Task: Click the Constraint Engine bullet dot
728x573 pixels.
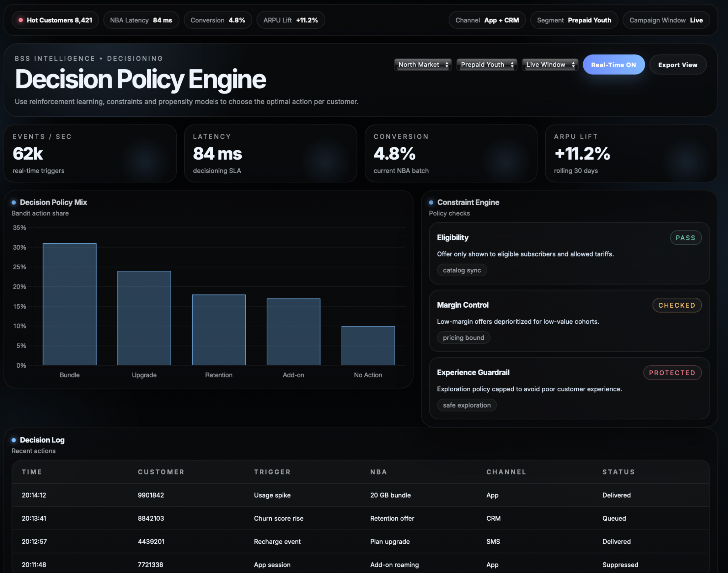Action: [431, 202]
